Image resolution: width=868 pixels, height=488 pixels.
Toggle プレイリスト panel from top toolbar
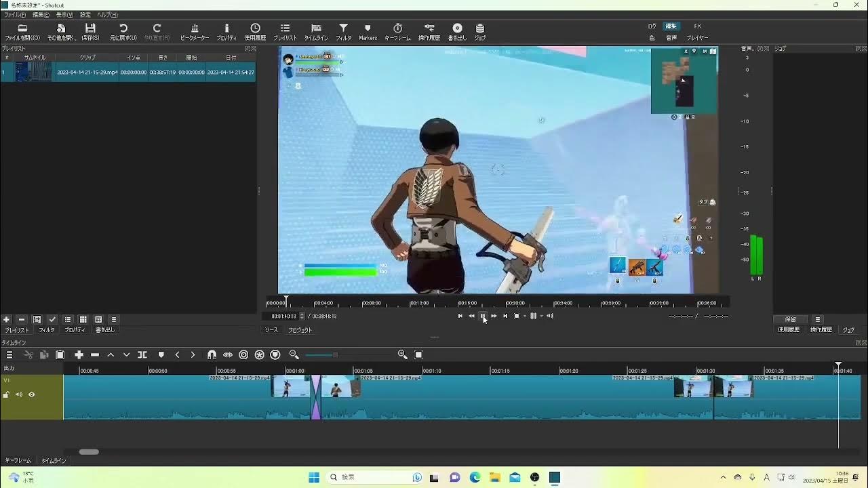(285, 32)
